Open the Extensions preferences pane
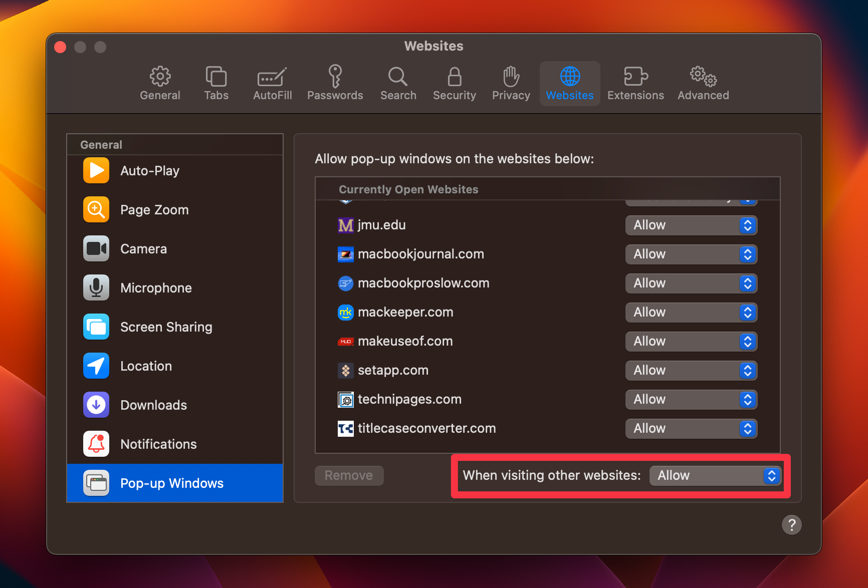Screen dimensions: 868x588 pyautogui.click(x=635, y=83)
